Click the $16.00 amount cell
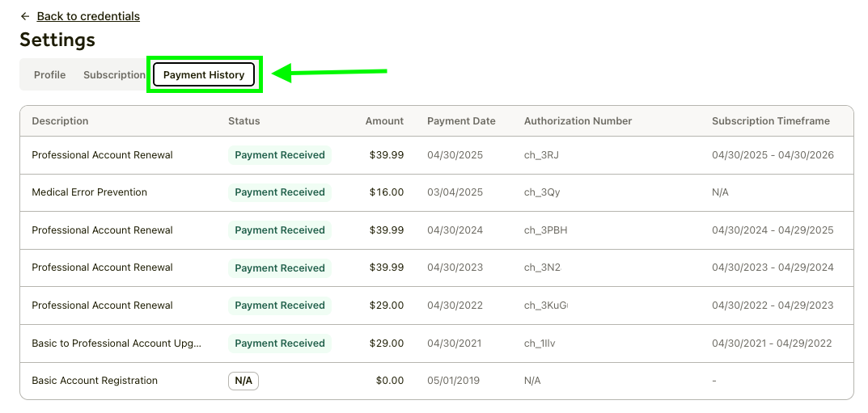Screen dimensions: 868x413 [387, 192]
